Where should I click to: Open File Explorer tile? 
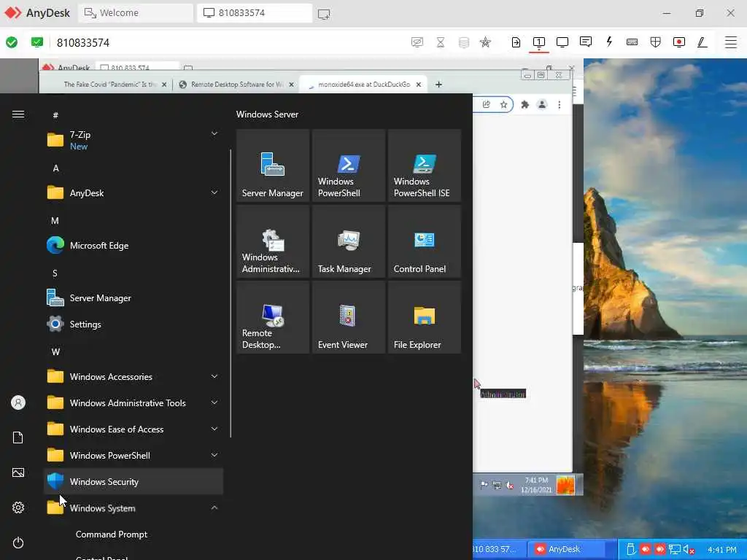click(x=425, y=317)
